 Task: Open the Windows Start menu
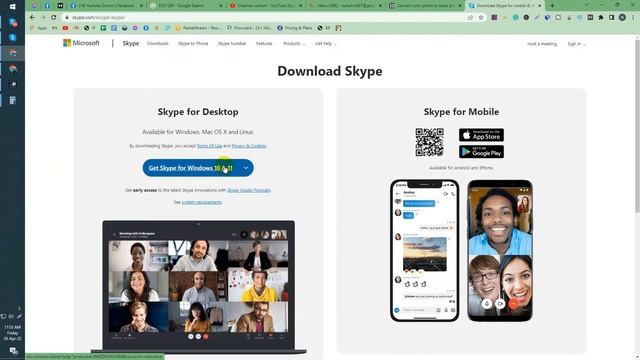(12, 6)
